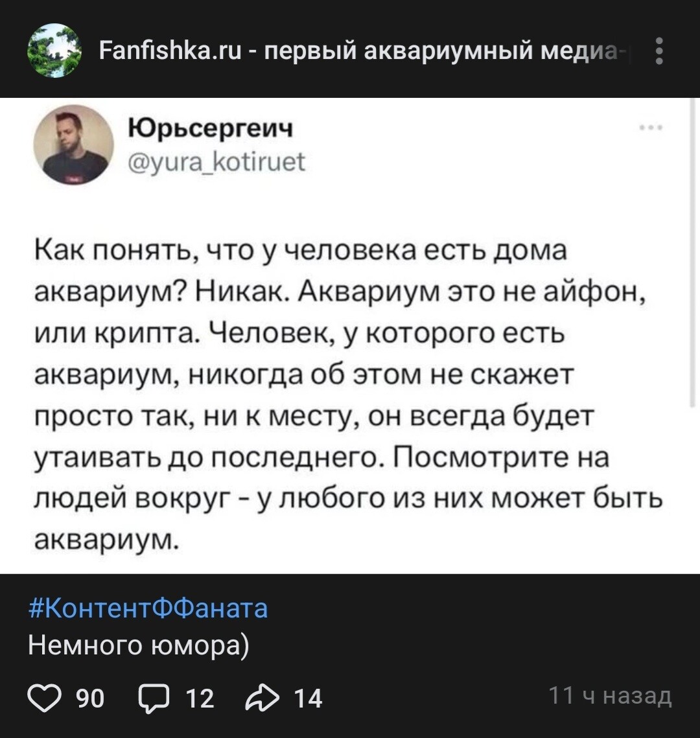Tap the caption "Немного юмора)"
Screen dimensions: 700x738
pyautogui.click(x=139, y=645)
